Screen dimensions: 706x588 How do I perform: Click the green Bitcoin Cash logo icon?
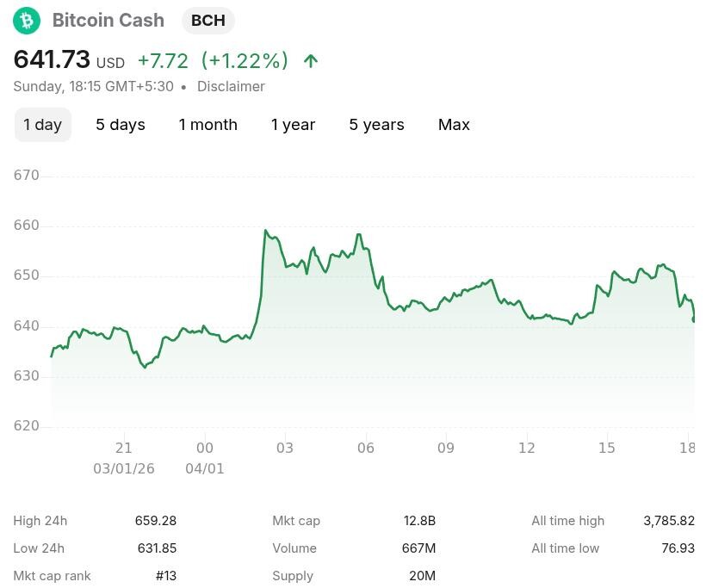(x=27, y=21)
